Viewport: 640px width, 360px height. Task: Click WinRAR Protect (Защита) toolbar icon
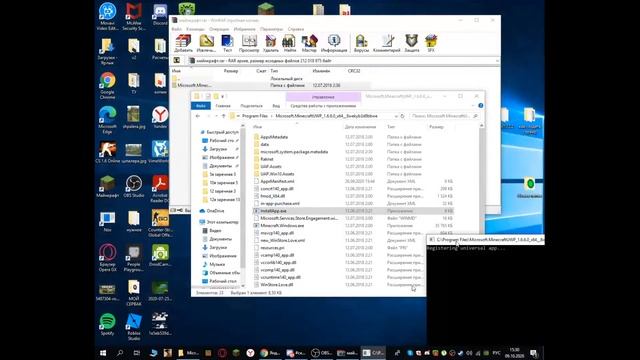point(411,43)
